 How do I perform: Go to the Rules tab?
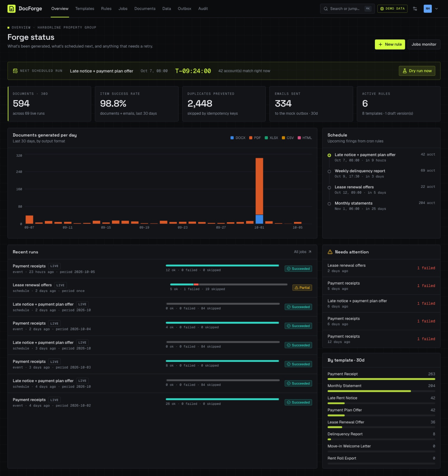106,9
